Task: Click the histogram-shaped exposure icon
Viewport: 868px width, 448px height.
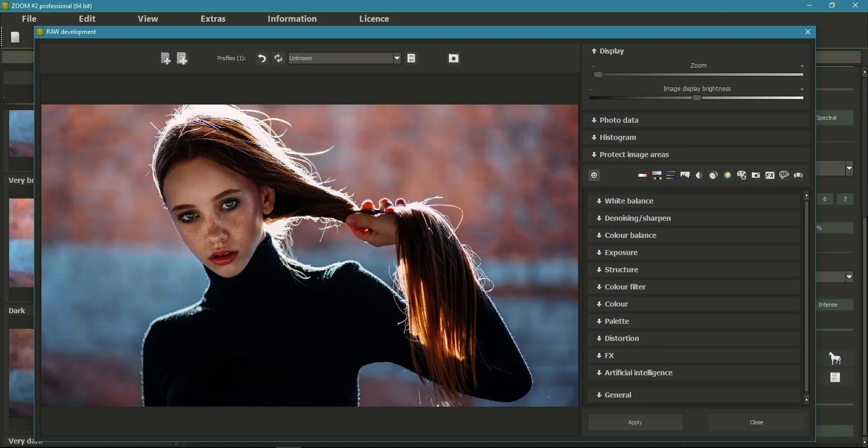Action: [685, 175]
